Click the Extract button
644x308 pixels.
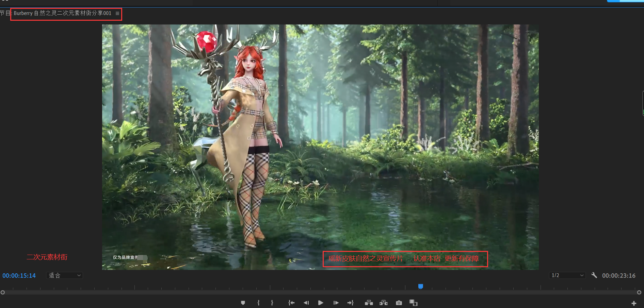[x=384, y=303]
